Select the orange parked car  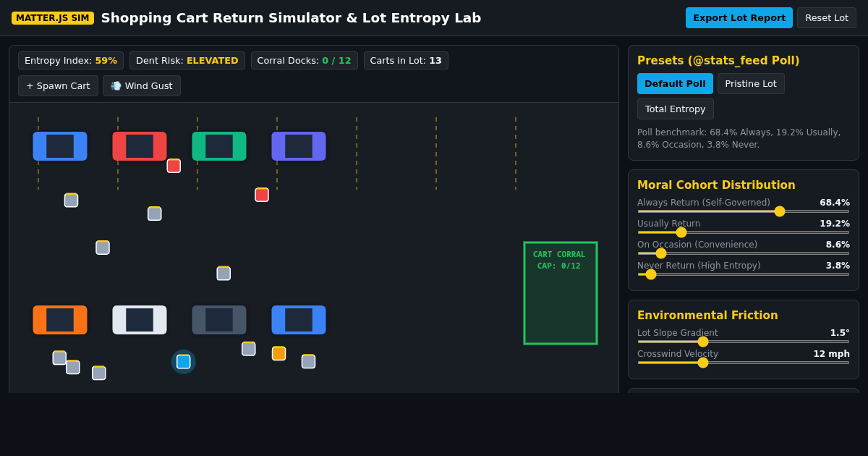coord(60,320)
